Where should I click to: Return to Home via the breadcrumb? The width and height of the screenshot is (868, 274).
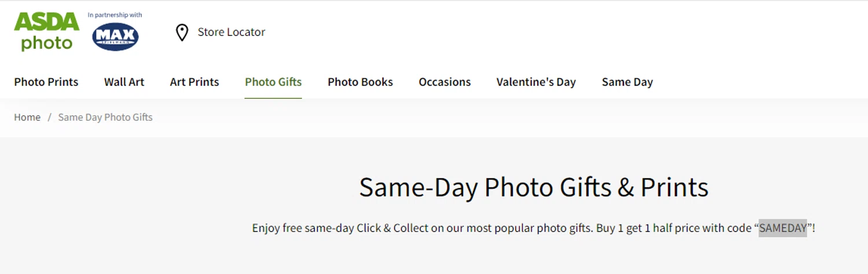27,118
